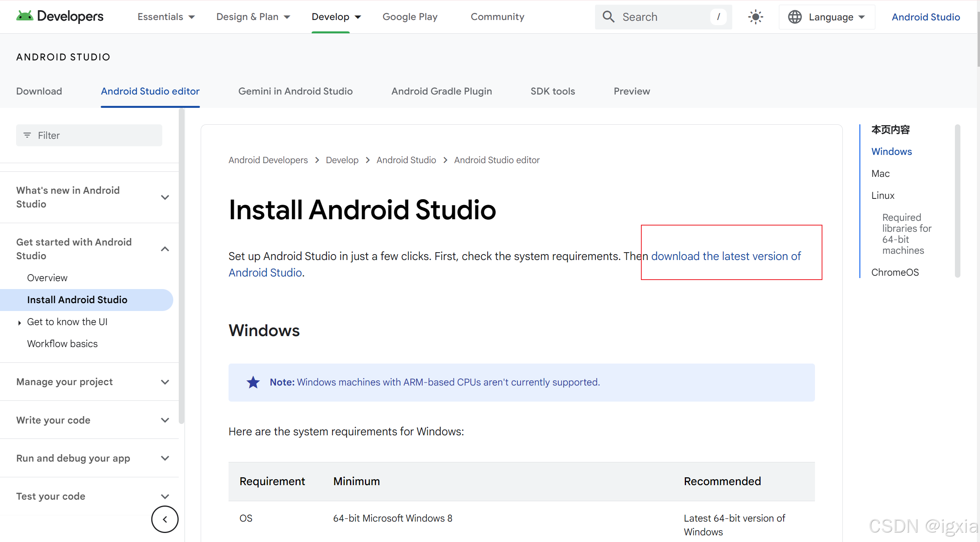Click the Android Developers logo
980x542 pixels.
click(60, 16)
